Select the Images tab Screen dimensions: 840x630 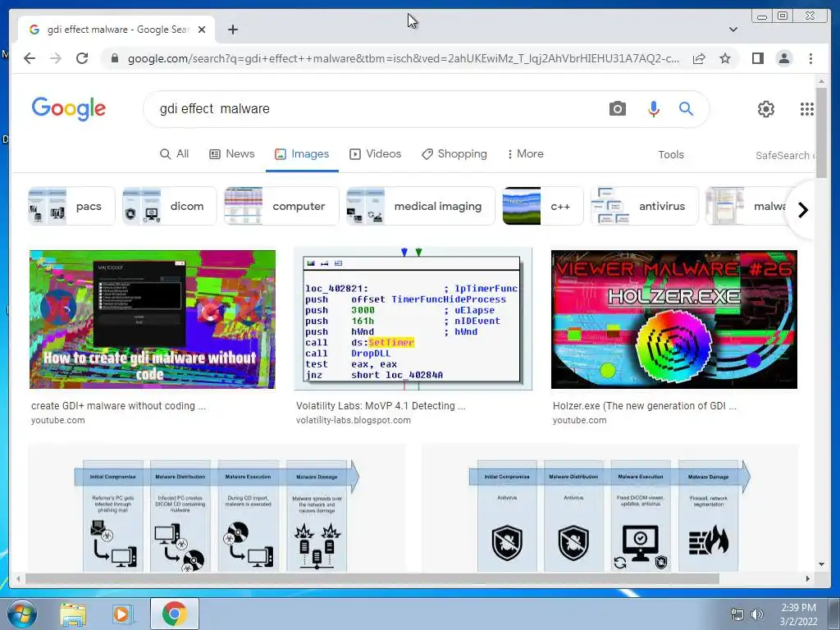[302, 154]
